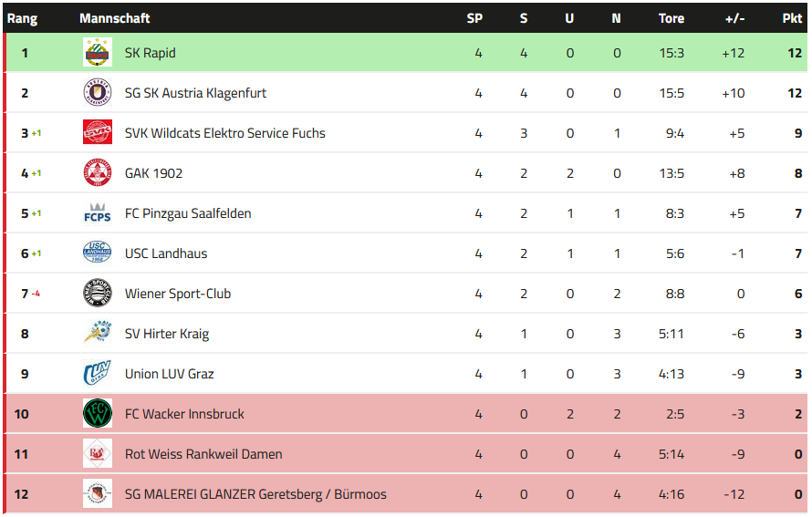Screen dimensions: 812x517
Task: Click the FC Wacker Innsbruck crest
Action: (98, 414)
